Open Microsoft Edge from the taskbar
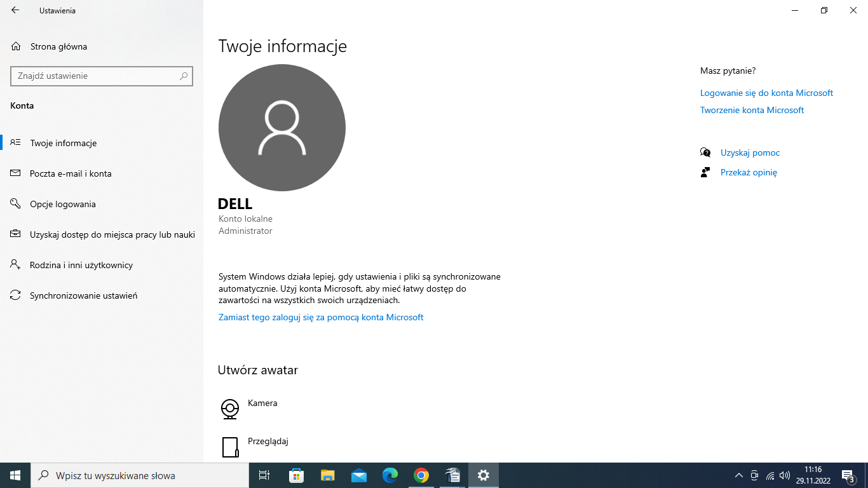 coord(390,475)
